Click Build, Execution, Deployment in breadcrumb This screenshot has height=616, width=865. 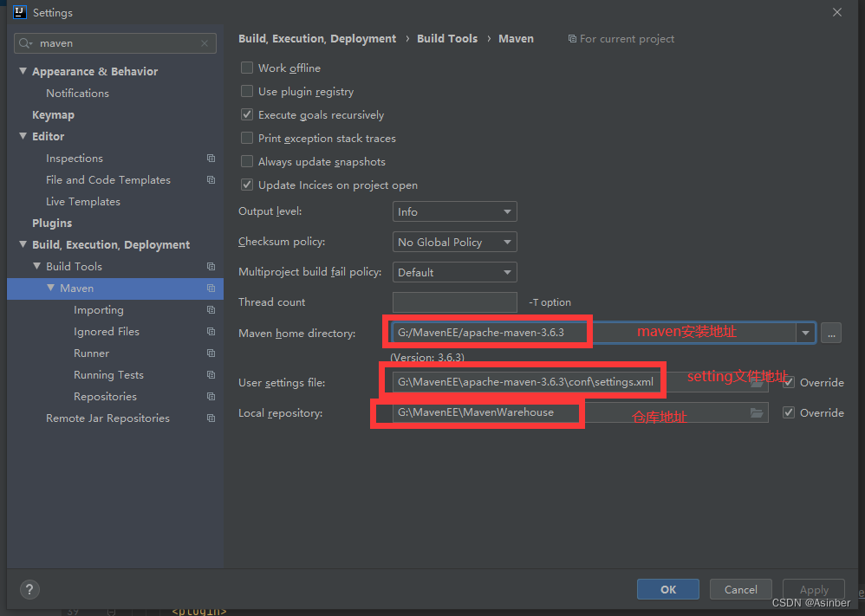click(317, 39)
